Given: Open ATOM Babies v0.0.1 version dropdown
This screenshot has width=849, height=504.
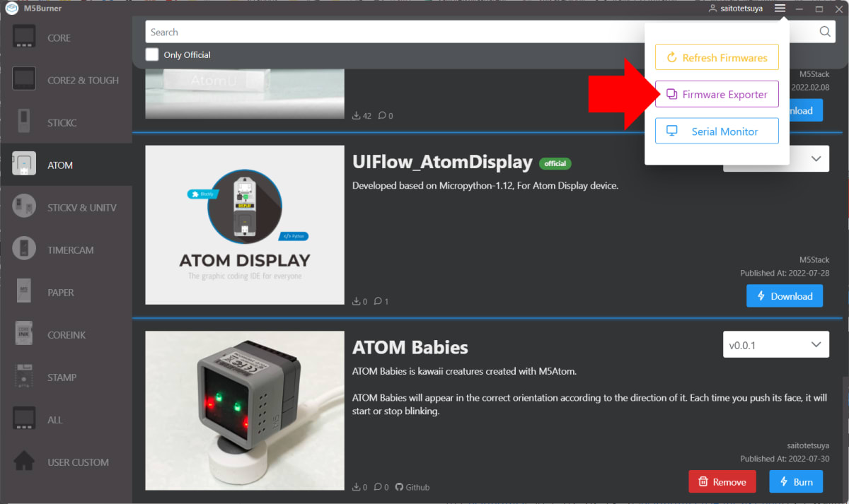Looking at the screenshot, I should (x=775, y=346).
